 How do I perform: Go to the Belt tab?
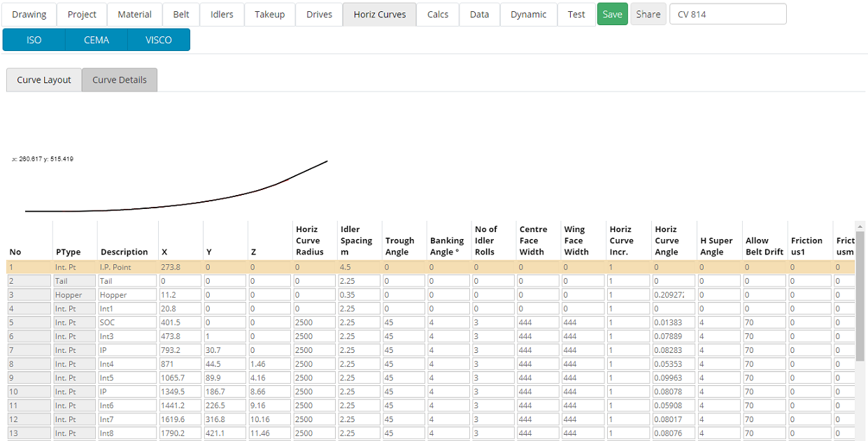pyautogui.click(x=181, y=14)
